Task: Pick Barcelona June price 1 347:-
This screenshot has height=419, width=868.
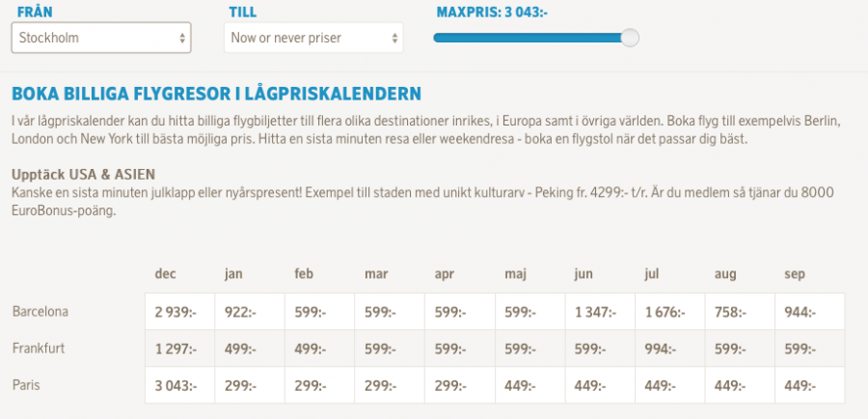Action: tap(594, 313)
